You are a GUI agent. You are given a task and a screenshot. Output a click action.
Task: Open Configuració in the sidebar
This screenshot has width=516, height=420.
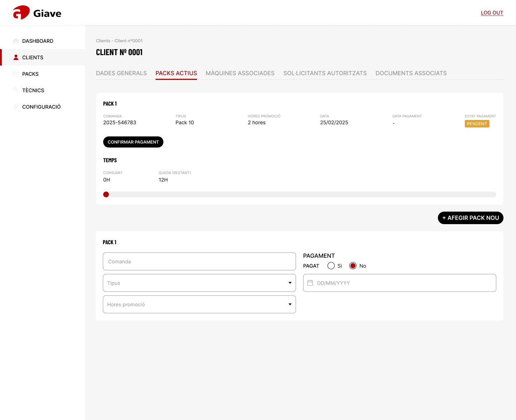pyautogui.click(x=43, y=107)
